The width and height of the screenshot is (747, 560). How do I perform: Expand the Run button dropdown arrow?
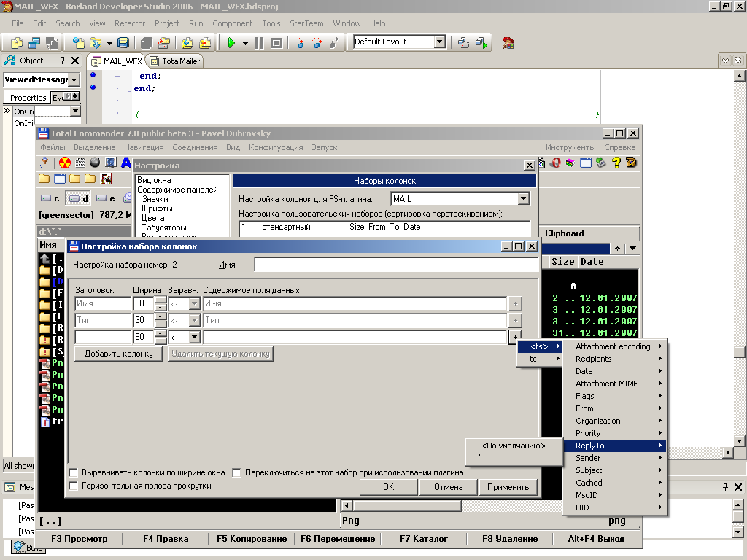(x=245, y=43)
